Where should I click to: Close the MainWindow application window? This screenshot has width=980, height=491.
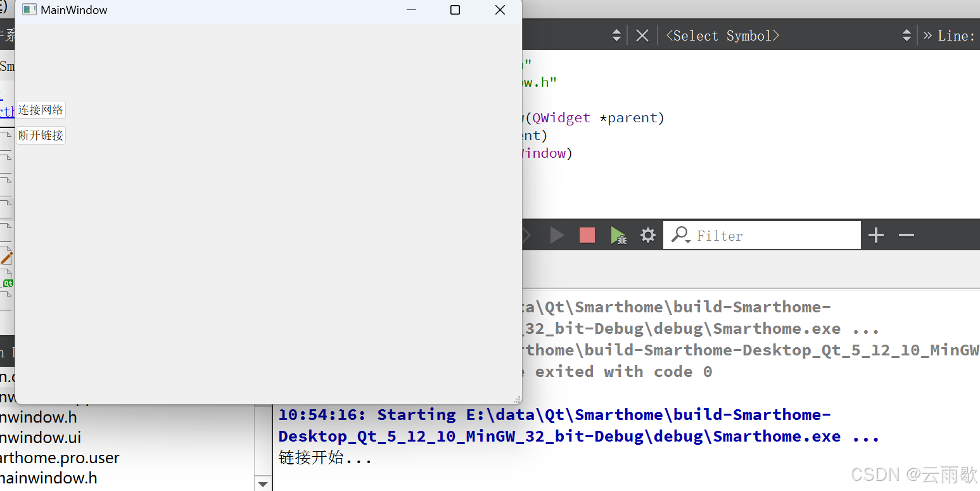(500, 10)
